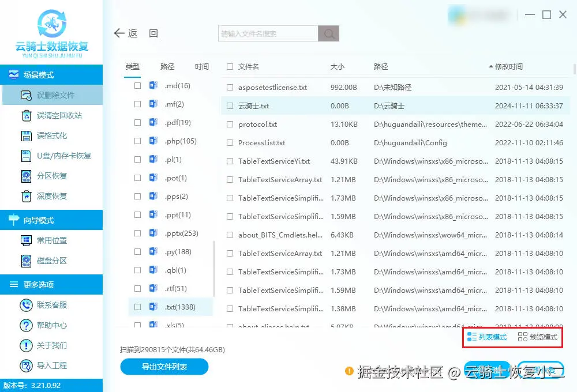This screenshot has height=392, width=577.
Task: Select 分区恢复 partition icon
Action: [26, 176]
